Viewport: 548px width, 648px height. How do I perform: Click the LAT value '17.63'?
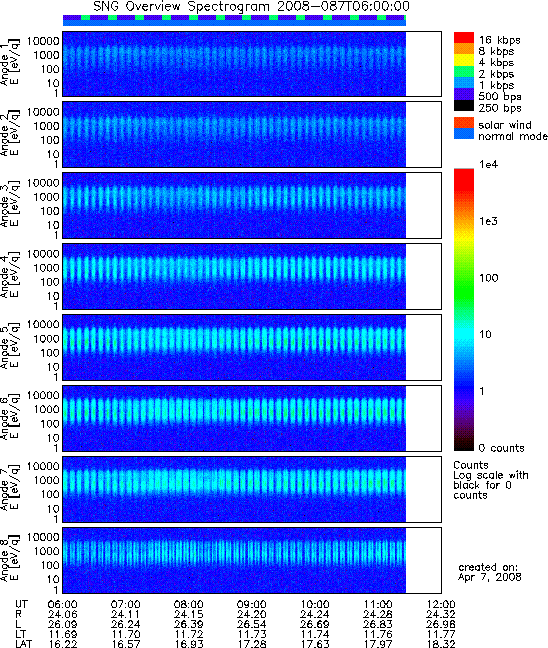315,644
